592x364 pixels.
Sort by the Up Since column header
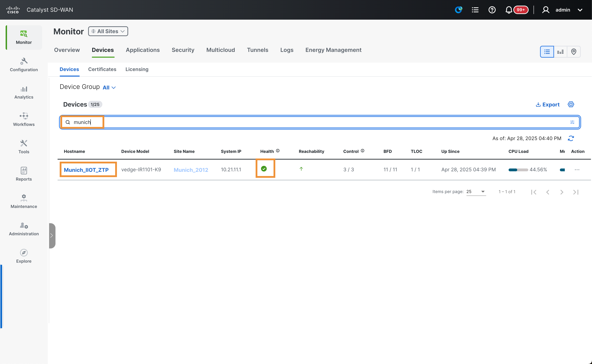point(450,151)
